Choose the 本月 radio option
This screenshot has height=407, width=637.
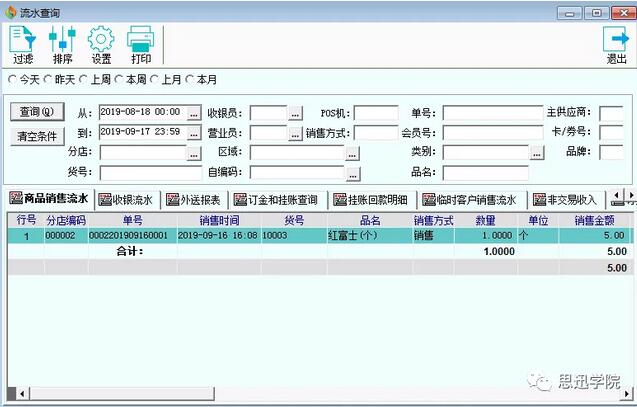(x=190, y=79)
